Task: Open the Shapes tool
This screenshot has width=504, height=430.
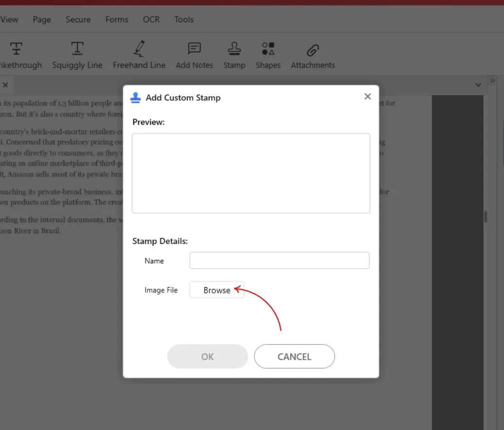Action: (x=268, y=49)
